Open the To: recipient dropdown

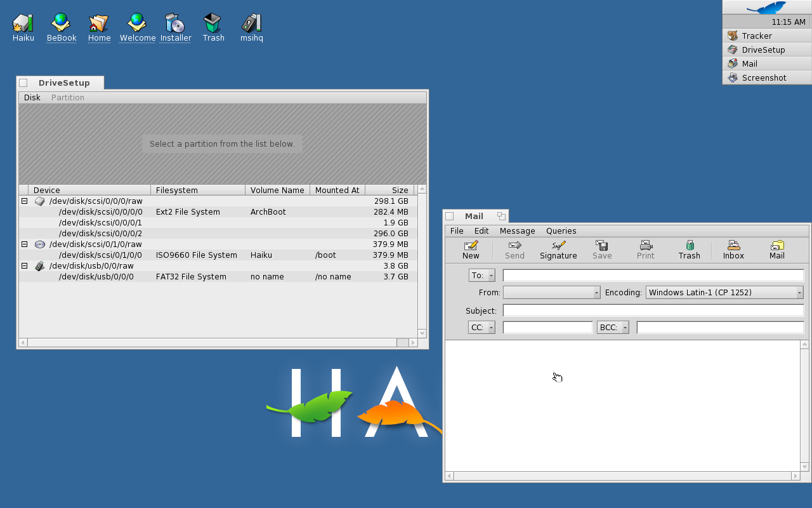click(481, 276)
